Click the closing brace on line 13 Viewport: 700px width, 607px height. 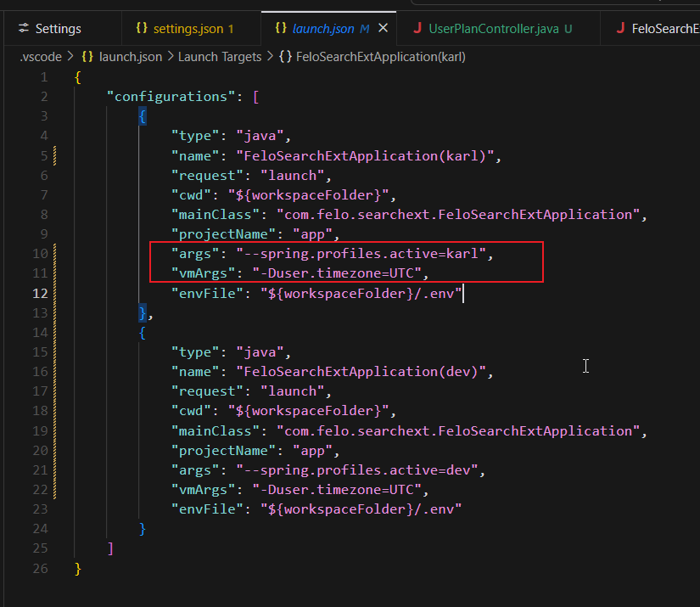pyautogui.click(x=143, y=313)
